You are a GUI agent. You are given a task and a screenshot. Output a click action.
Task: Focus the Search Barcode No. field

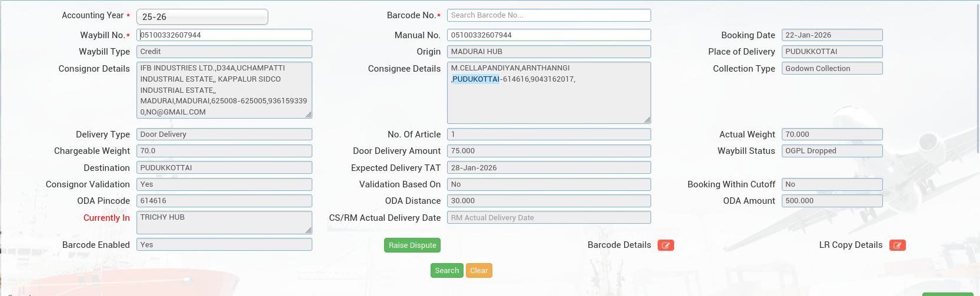pyautogui.click(x=548, y=15)
